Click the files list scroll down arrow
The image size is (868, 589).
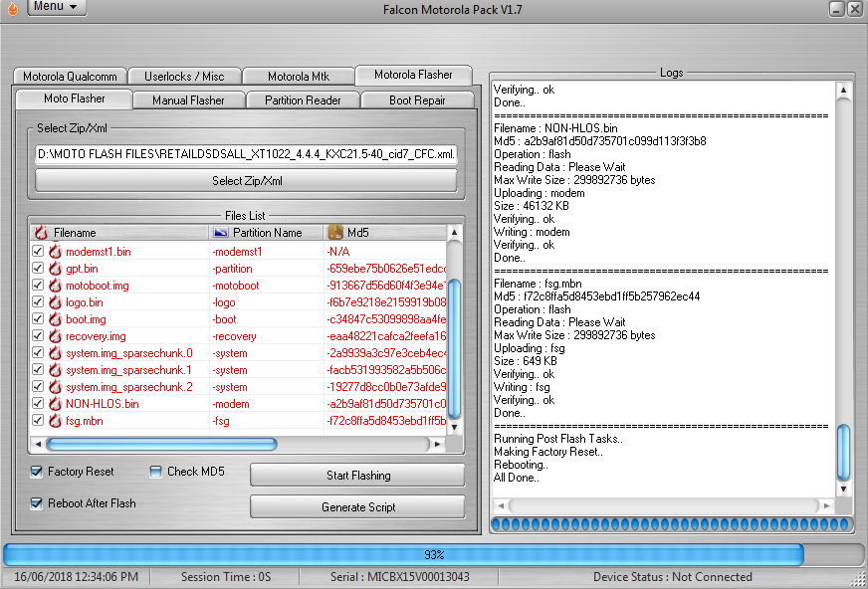pos(454,428)
